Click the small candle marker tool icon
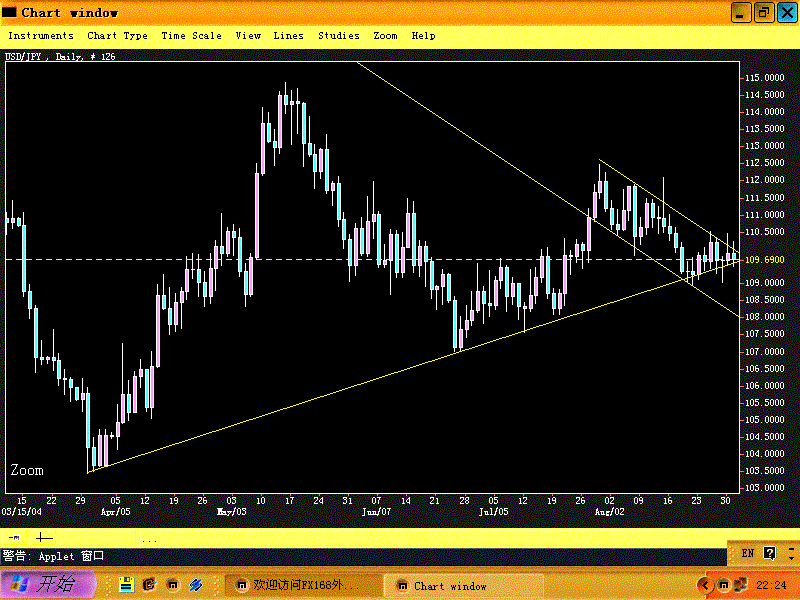Screen dimensions: 800x600 pos(15,537)
